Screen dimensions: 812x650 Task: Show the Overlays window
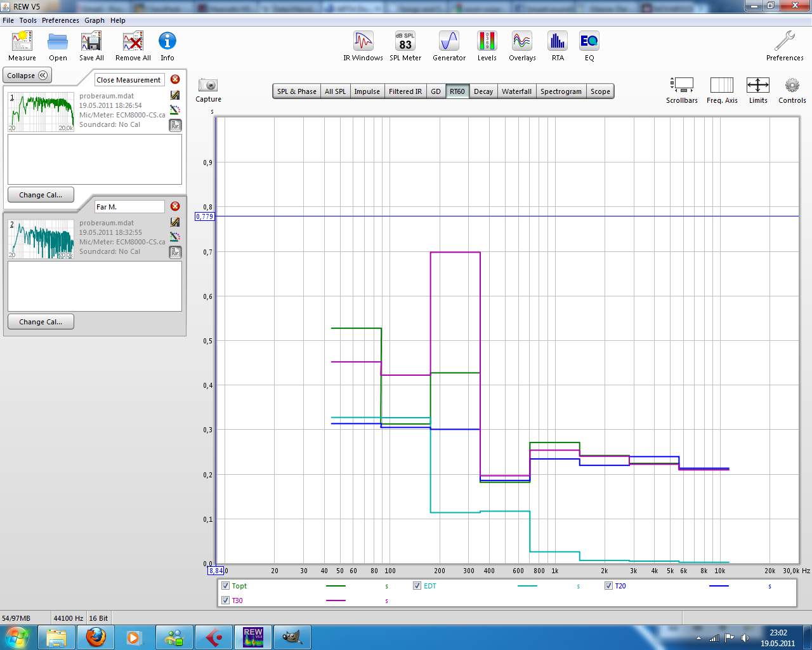point(522,42)
